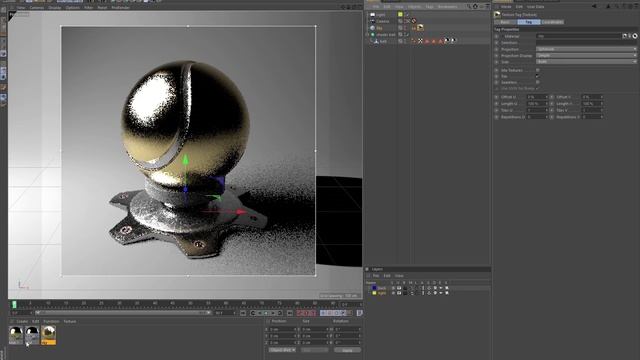The image size is (640, 360).
Task: Toggle the Mix Textures checkbox
Action: tap(538, 70)
